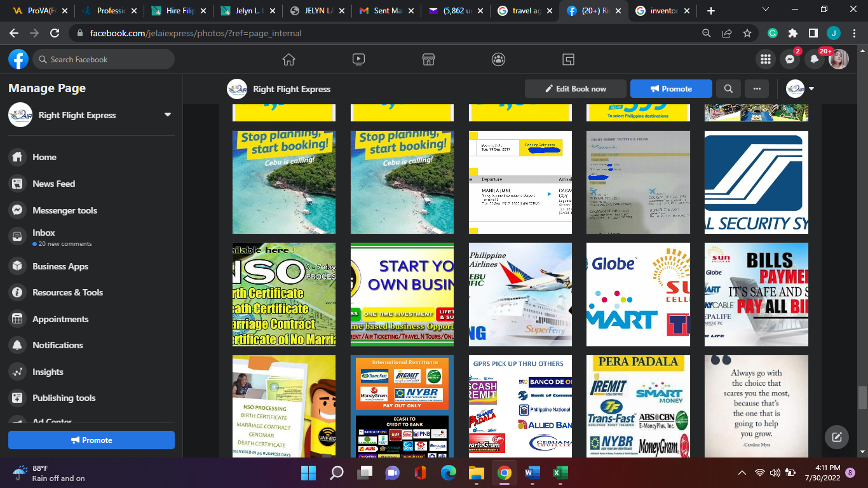Open page more options ellipsis
The height and width of the screenshot is (488, 868).
(x=757, y=89)
